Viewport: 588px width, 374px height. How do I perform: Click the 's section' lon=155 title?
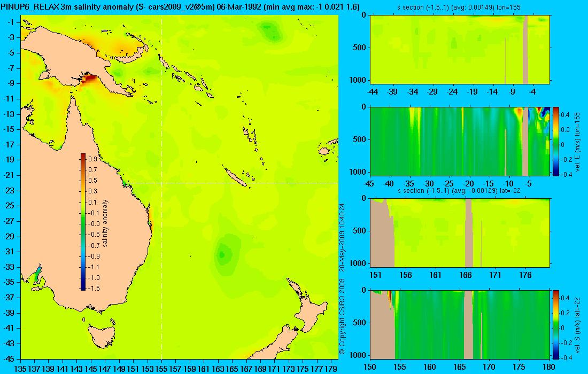pos(459,7)
